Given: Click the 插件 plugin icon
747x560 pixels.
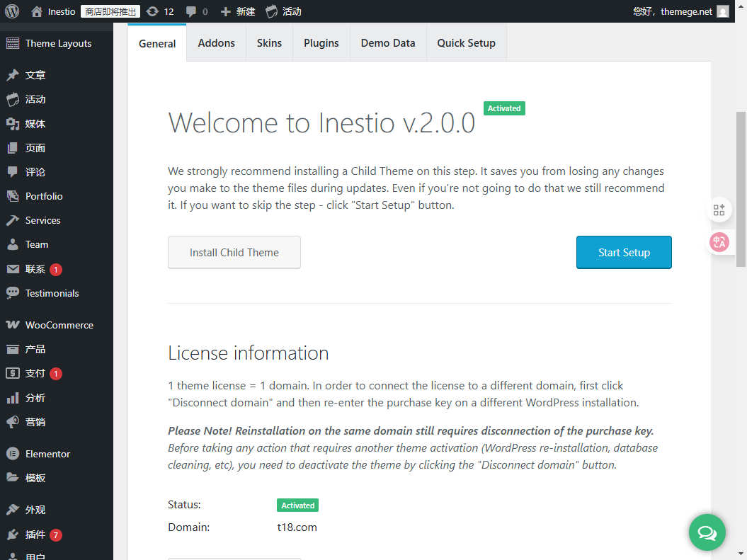Looking at the screenshot, I should point(13,535).
